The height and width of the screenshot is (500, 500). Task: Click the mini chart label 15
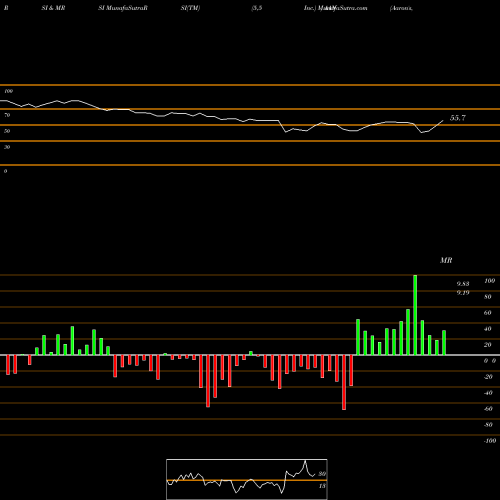[322, 486]
